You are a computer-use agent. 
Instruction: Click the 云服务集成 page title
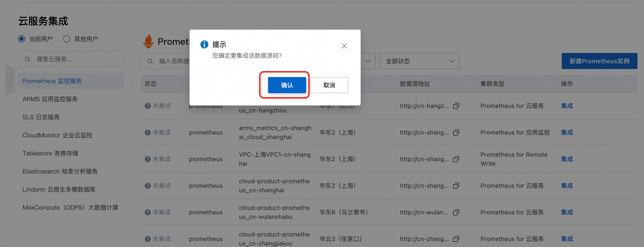pyautogui.click(x=43, y=21)
